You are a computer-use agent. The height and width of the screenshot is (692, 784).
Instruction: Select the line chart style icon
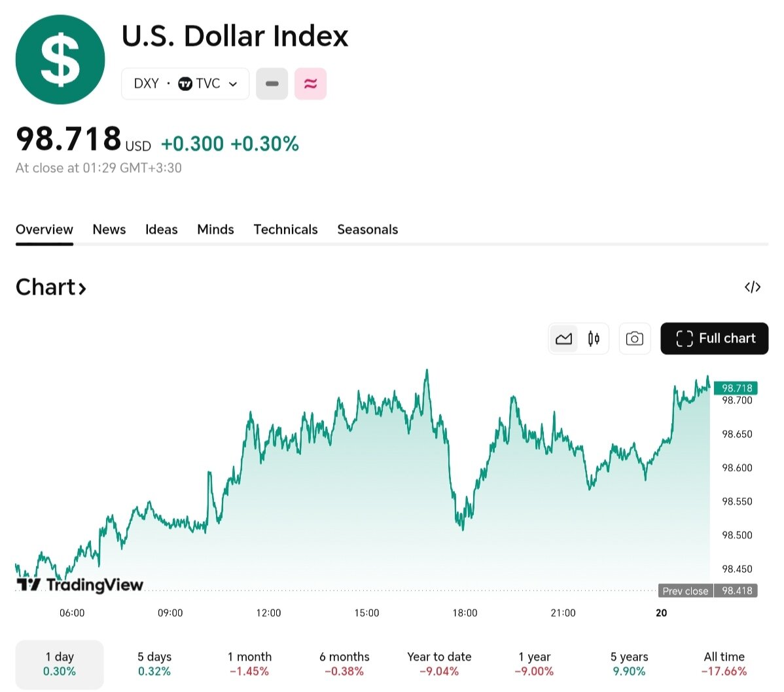coord(563,338)
